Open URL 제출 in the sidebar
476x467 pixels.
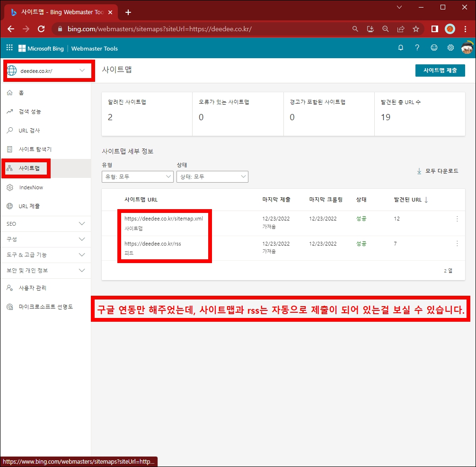coord(46,206)
